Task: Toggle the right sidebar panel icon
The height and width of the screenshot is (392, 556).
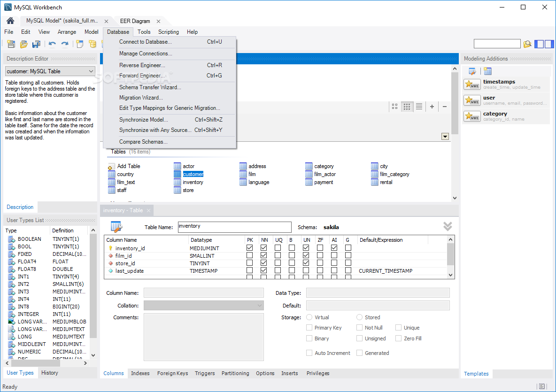Action: (549, 44)
